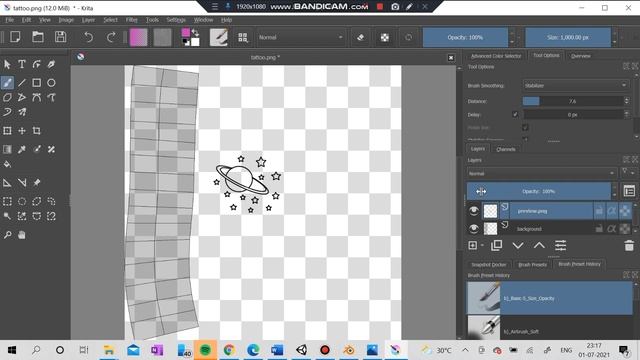Toggle lock on preview.png layer
This screenshot has width=640, height=360.
[x=599, y=211]
